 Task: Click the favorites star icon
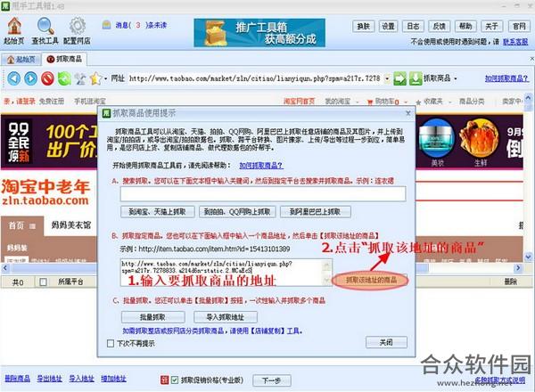96,78
